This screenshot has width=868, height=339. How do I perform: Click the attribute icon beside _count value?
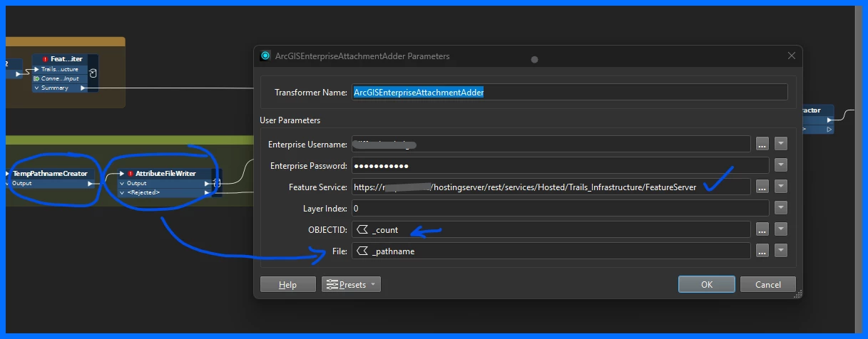362,229
